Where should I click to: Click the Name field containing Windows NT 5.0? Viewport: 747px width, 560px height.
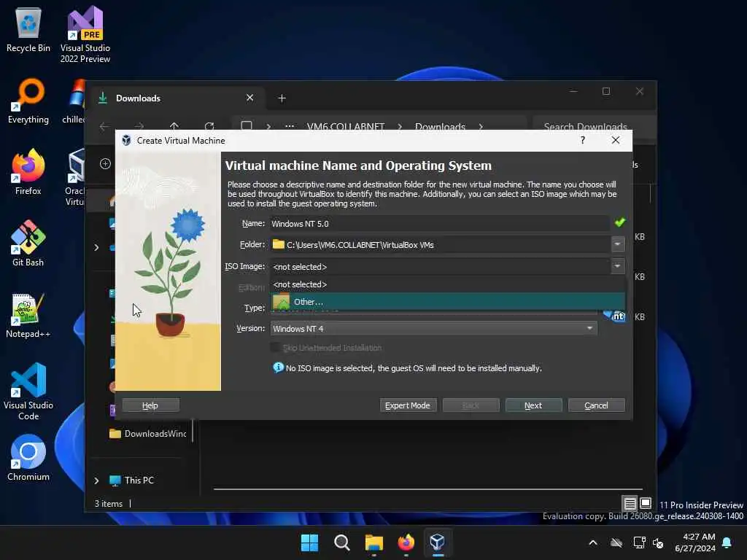coord(439,223)
